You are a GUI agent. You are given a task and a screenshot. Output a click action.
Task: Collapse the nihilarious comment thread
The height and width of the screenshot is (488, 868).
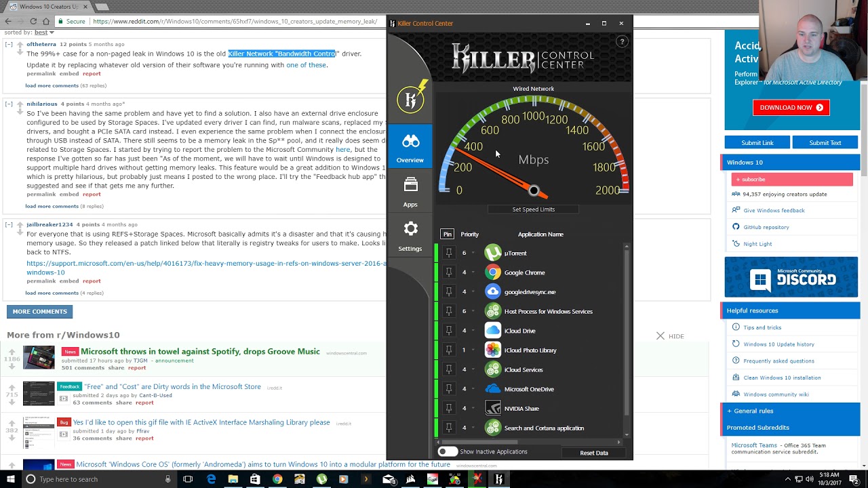click(9, 104)
